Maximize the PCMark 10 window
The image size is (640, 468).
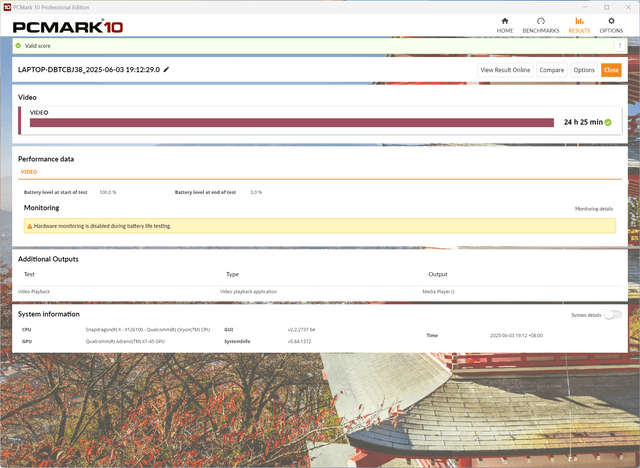(607, 7)
